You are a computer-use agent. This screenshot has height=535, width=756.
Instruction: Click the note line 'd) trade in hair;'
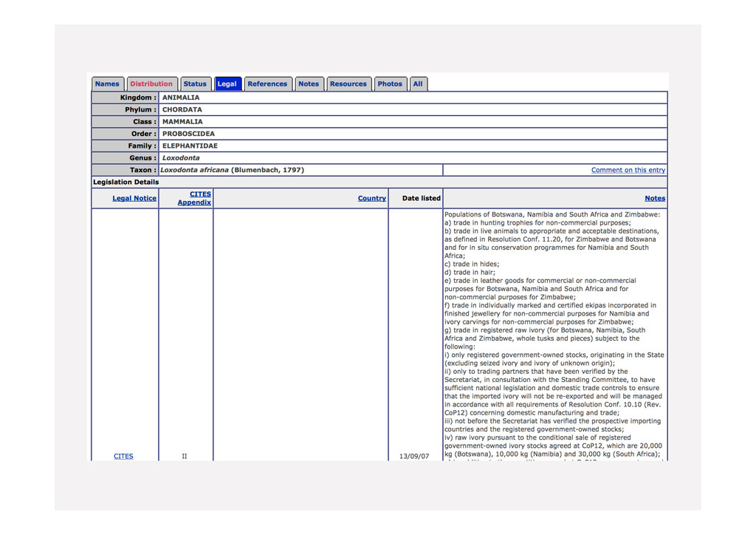click(470, 273)
